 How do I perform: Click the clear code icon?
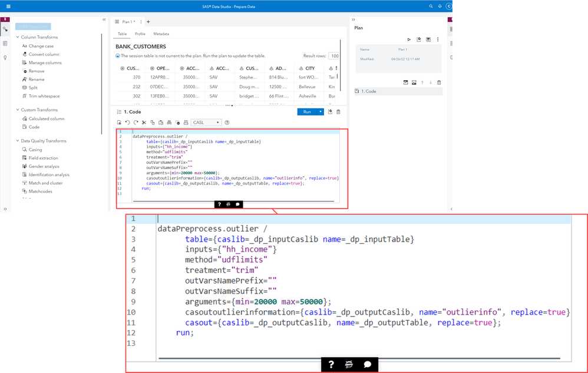coord(178,123)
